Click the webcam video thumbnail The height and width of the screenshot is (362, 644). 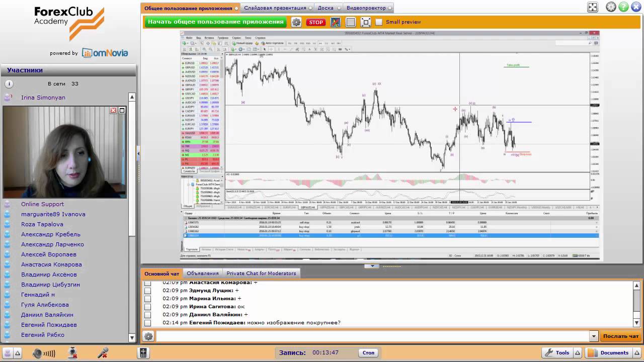click(x=64, y=152)
